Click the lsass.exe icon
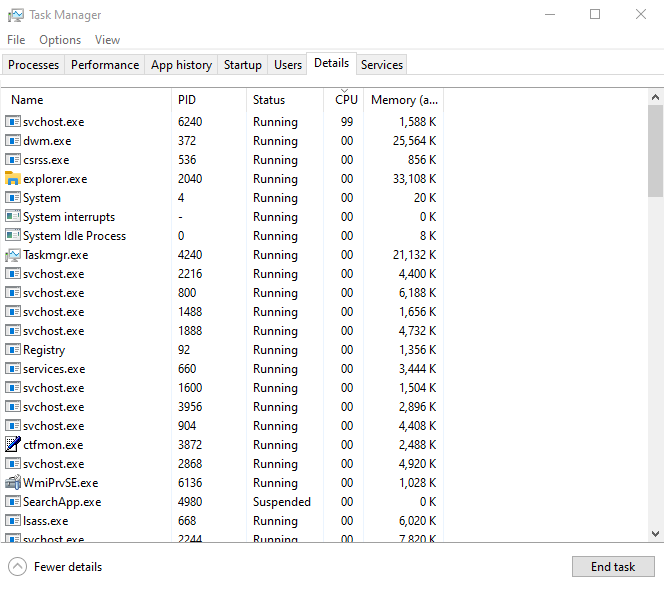The width and height of the screenshot is (664, 590). pos(13,521)
